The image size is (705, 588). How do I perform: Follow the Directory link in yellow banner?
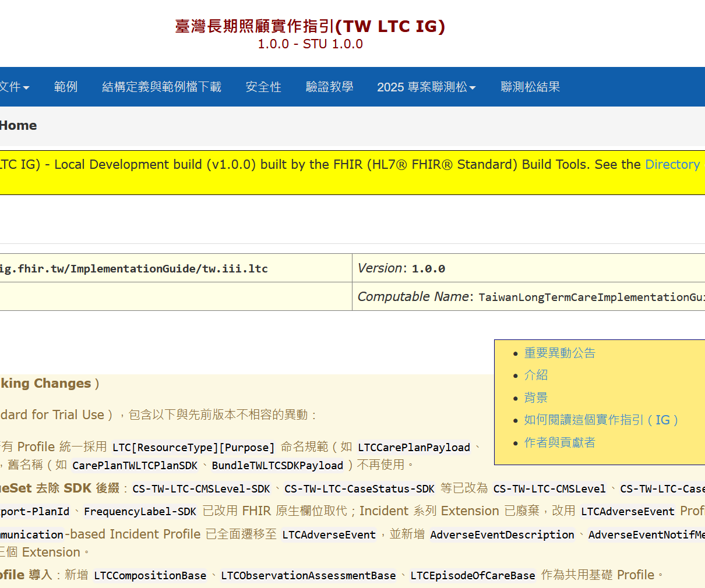click(672, 165)
